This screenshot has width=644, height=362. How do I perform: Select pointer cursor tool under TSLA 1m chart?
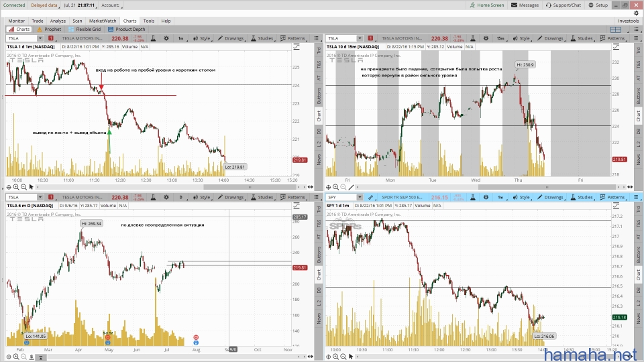[32, 187]
